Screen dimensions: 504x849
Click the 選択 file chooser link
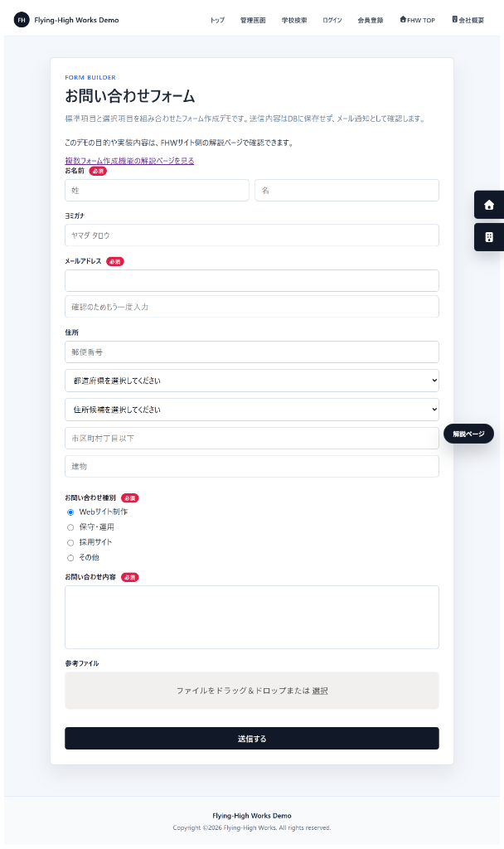320,691
